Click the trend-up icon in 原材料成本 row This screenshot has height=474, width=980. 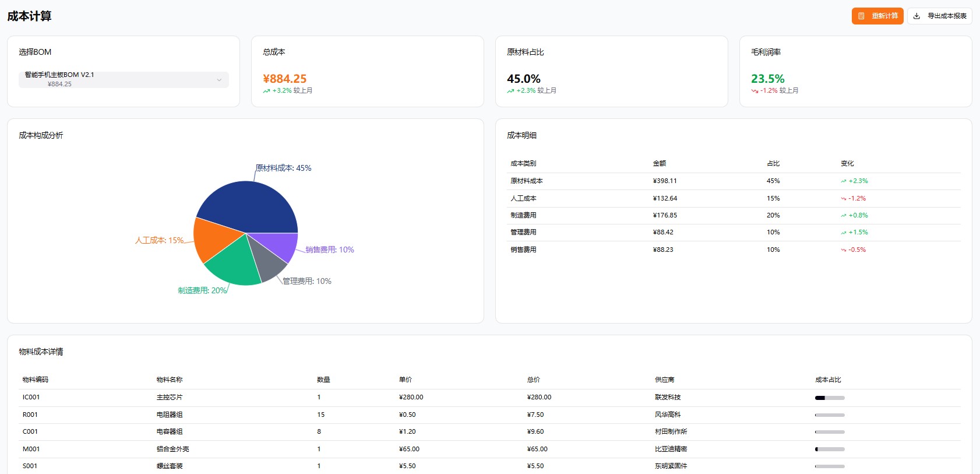[x=843, y=181]
